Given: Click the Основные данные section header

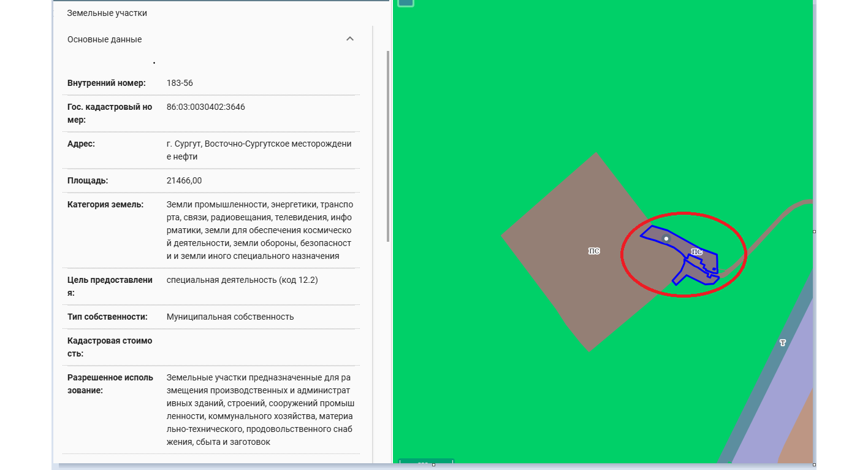Looking at the screenshot, I should click(105, 39).
